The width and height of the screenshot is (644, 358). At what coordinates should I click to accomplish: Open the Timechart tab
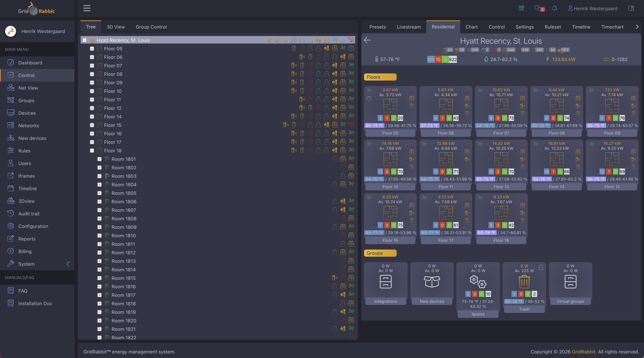pos(612,27)
